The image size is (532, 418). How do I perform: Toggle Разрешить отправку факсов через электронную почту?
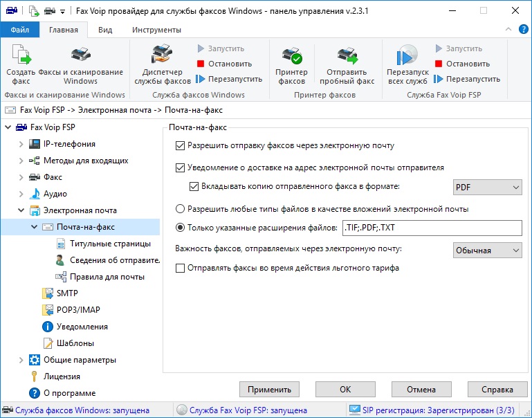tap(180, 145)
